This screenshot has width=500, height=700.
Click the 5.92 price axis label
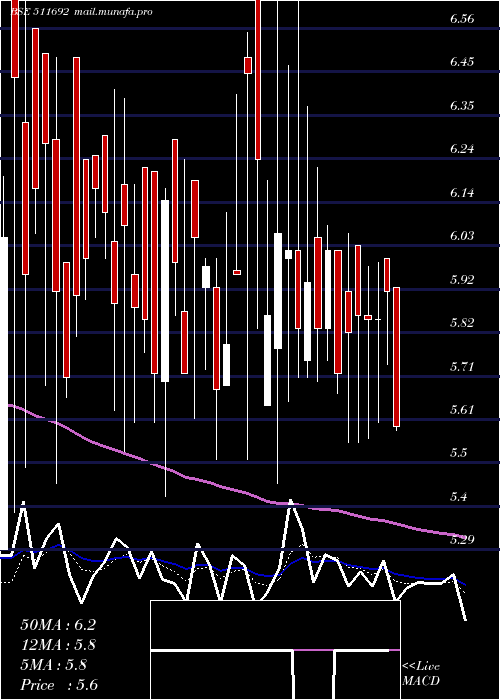coord(462,279)
